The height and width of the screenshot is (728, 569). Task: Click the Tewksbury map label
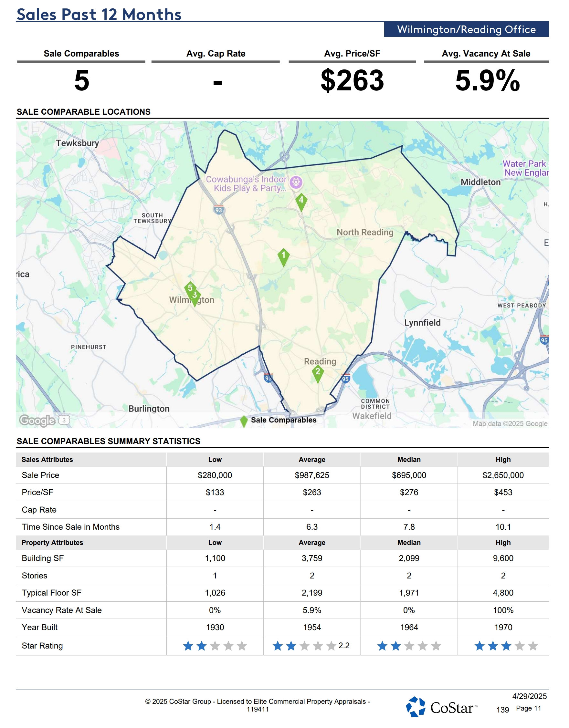(77, 143)
